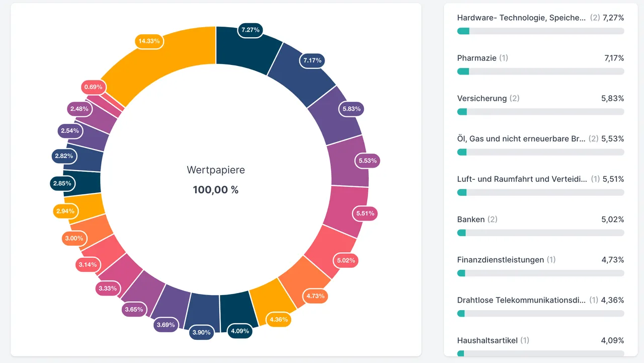Select the 2.94% chart label
The width and height of the screenshot is (644, 363).
pos(65,211)
